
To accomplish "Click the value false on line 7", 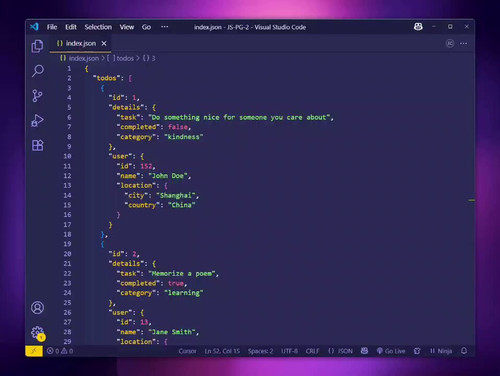I will click(178, 127).
